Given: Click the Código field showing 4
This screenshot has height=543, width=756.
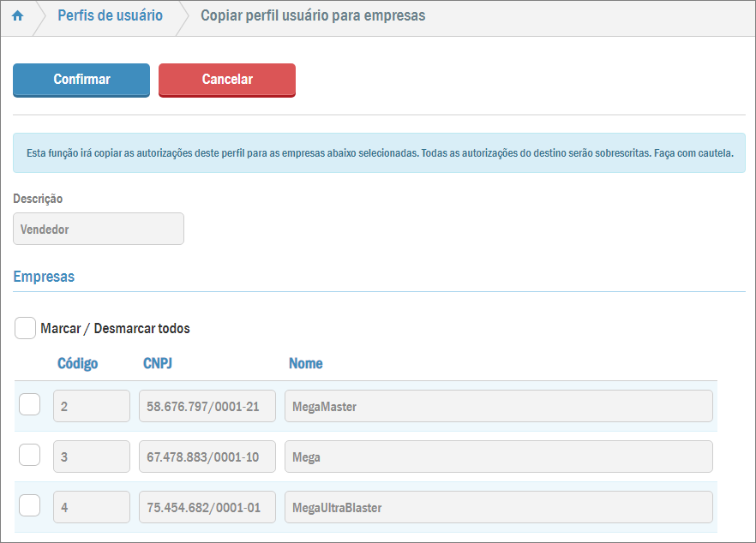Looking at the screenshot, I should pyautogui.click(x=92, y=507).
